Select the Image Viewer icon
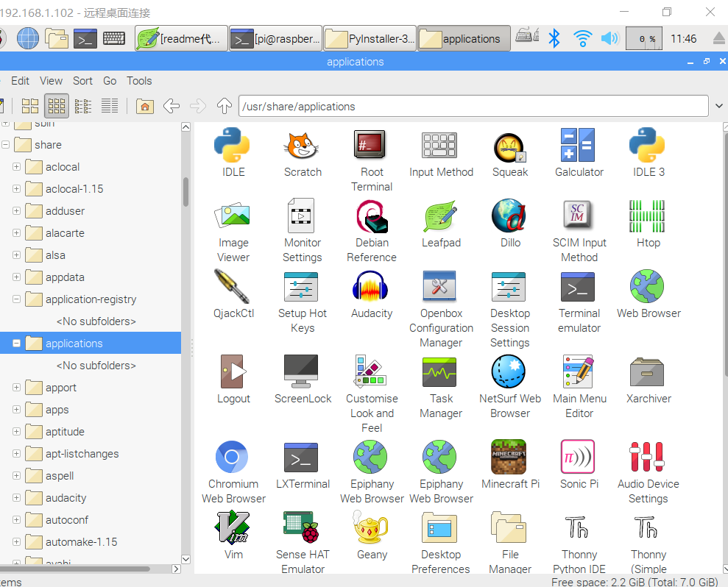The height and width of the screenshot is (587, 728). click(x=232, y=216)
